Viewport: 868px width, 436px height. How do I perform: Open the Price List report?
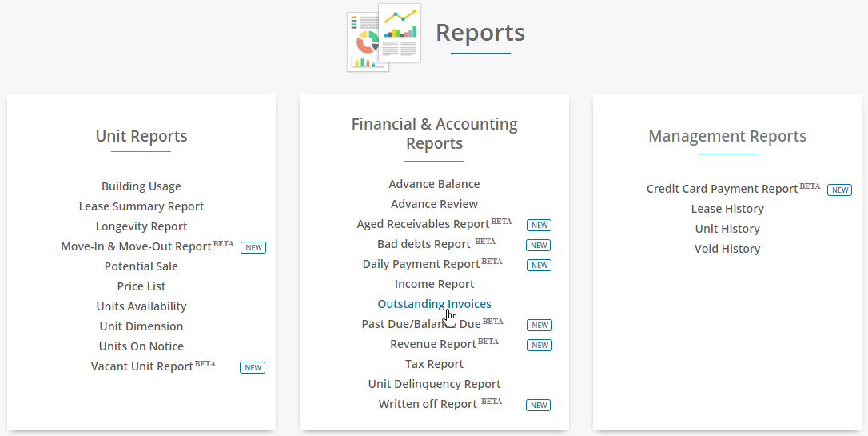tap(141, 286)
